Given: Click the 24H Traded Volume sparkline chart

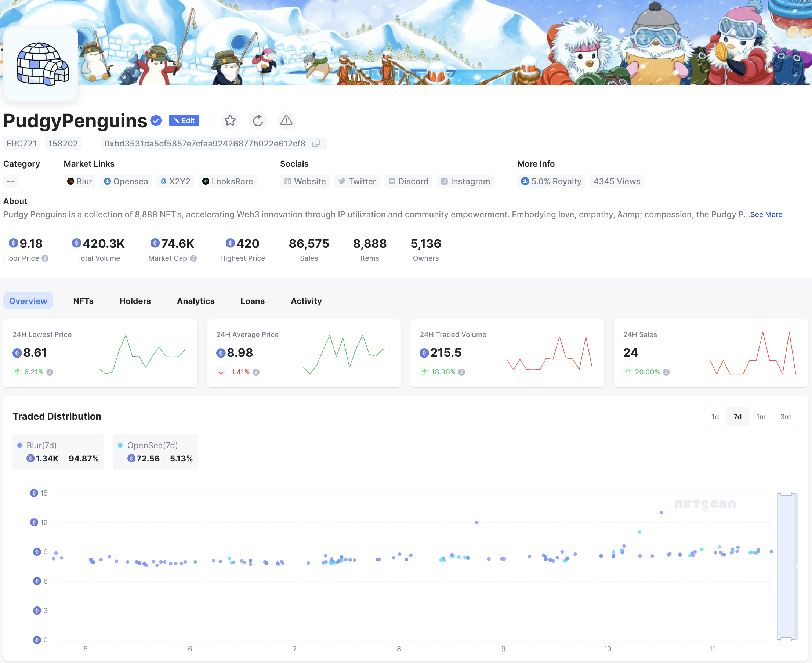Looking at the screenshot, I should [550, 354].
